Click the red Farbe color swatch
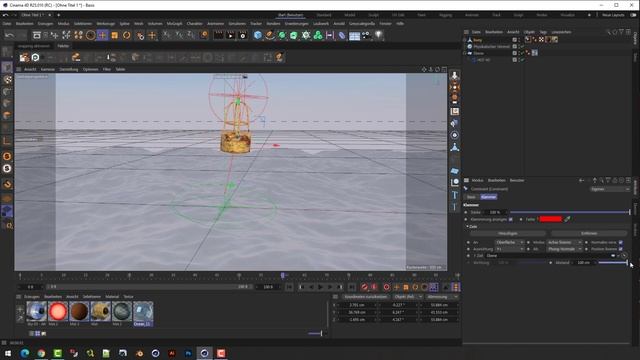The height and width of the screenshot is (360, 640). 551,219
